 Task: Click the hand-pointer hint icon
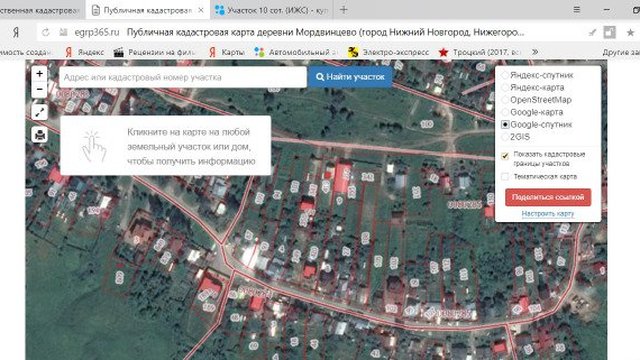pos(94,147)
